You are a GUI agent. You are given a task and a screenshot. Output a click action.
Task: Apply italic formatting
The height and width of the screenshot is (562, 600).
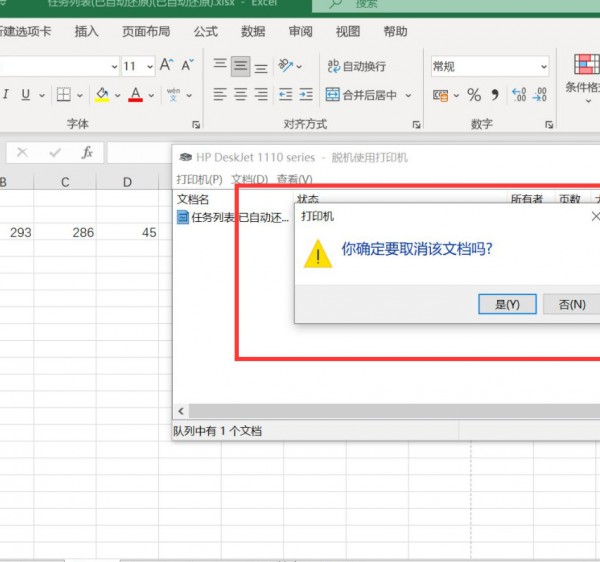[x=6, y=94]
